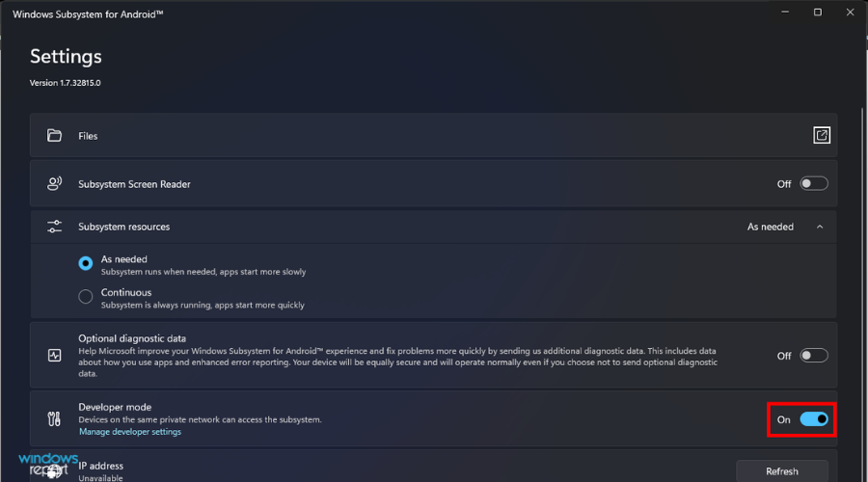Screen dimensions: 868x482
Task: Enable Optional diagnostic data toggle
Action: [x=813, y=356]
